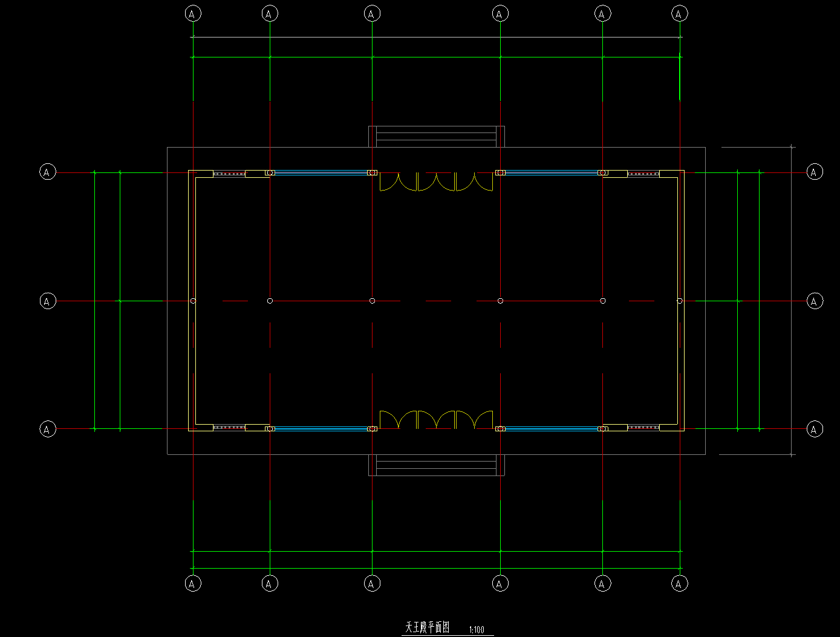Viewport: 840px width, 637px height.
Task: Select the blue window on south wall left
Action: tap(321, 429)
